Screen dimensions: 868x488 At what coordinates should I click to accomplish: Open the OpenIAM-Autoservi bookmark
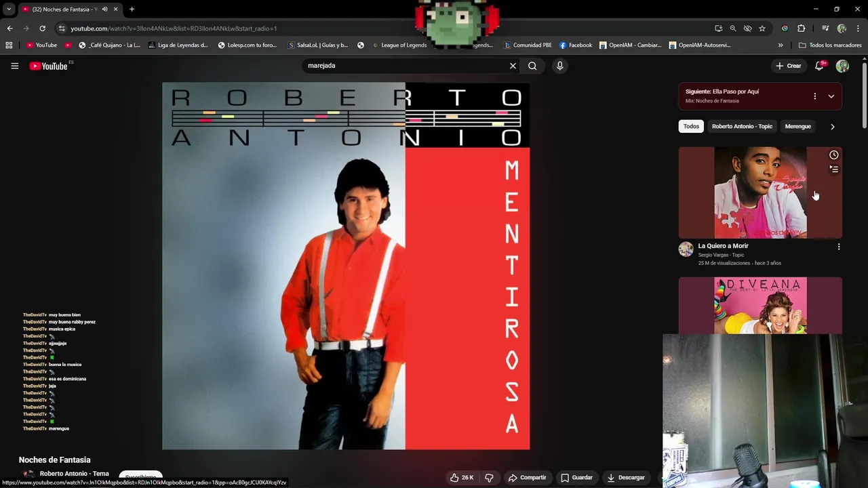[700, 45]
